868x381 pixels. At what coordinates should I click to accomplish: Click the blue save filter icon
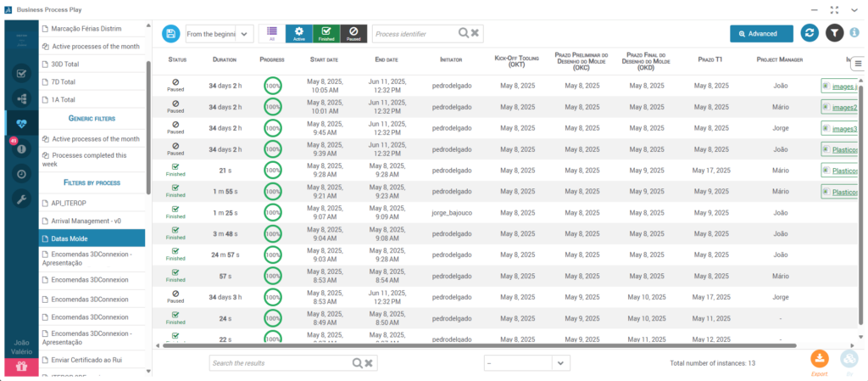click(x=171, y=33)
